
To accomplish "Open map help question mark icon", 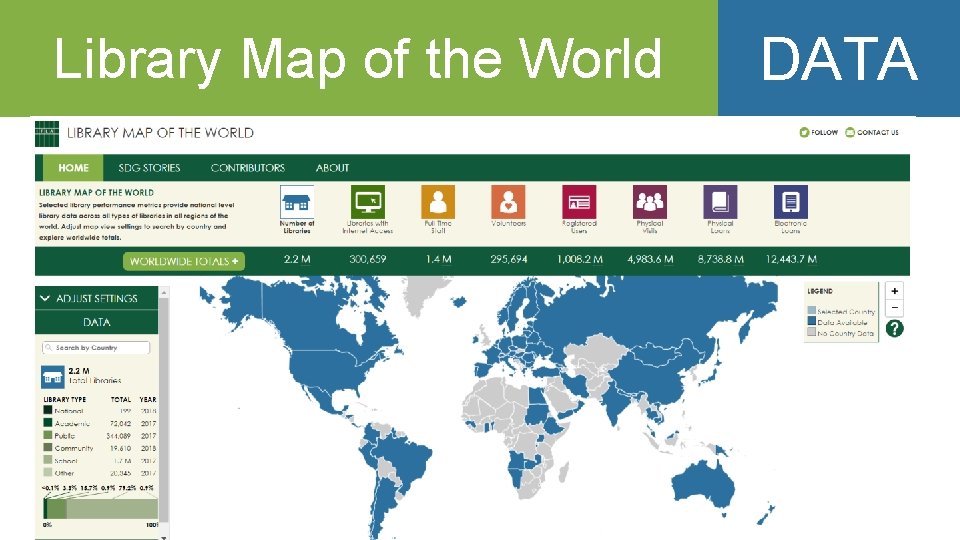I will (x=894, y=329).
